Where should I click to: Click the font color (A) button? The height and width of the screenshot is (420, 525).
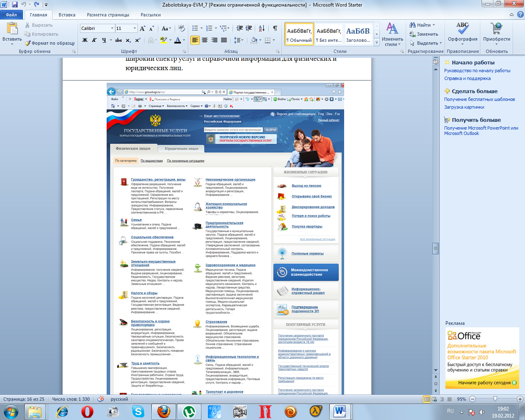[x=177, y=40]
